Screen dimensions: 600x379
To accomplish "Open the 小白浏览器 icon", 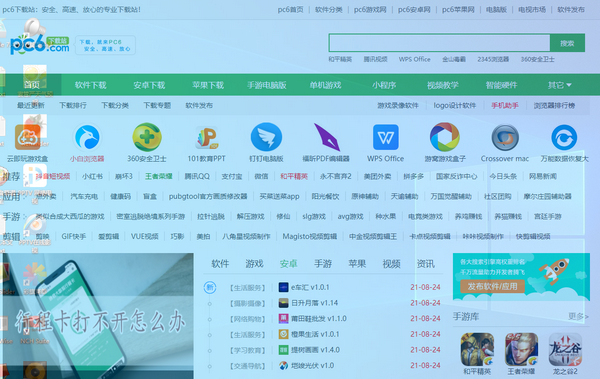I will [x=87, y=137].
